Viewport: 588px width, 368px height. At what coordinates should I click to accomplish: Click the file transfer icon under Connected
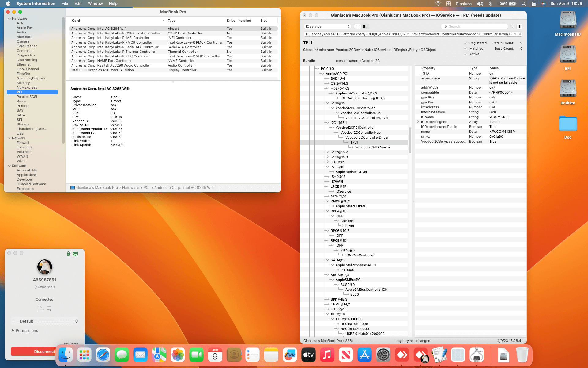tap(41, 309)
